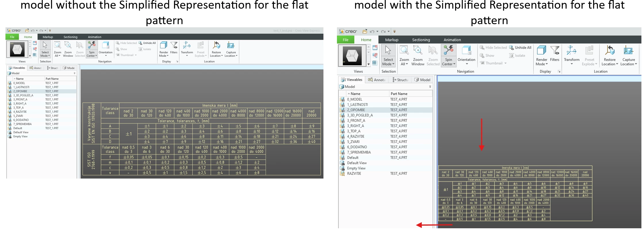Click Spin Center in the left window
The image size is (644, 230).
point(92,49)
